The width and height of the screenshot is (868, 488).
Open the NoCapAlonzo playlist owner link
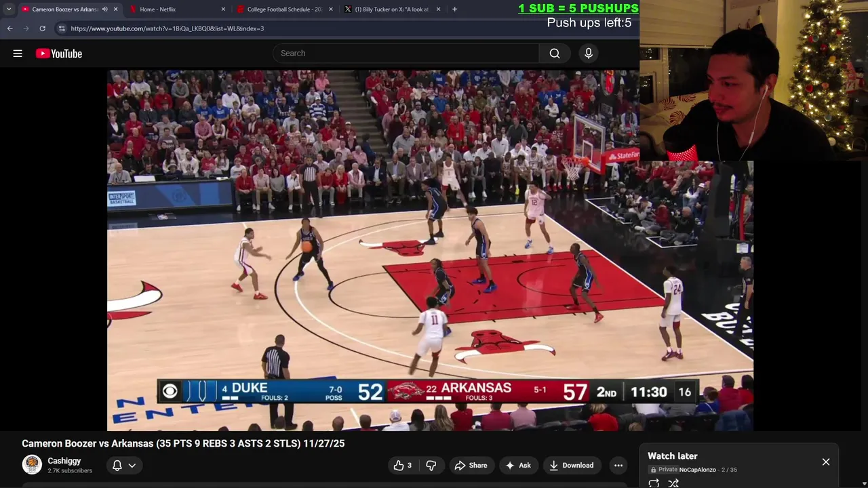(x=697, y=470)
